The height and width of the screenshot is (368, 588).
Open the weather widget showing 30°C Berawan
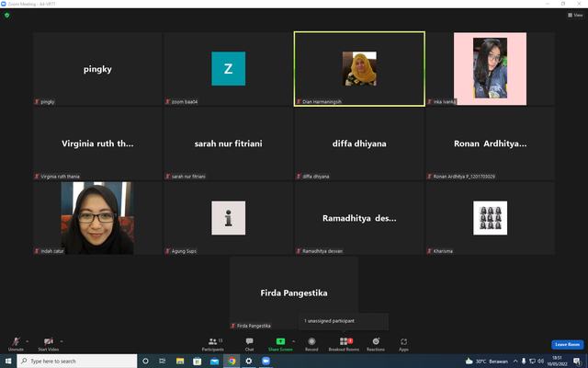(x=486, y=361)
